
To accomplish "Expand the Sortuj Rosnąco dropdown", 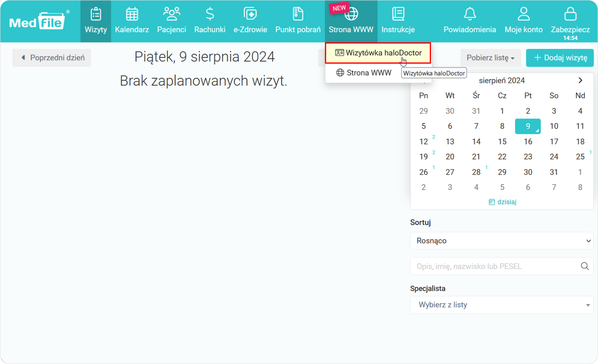I will pos(503,241).
